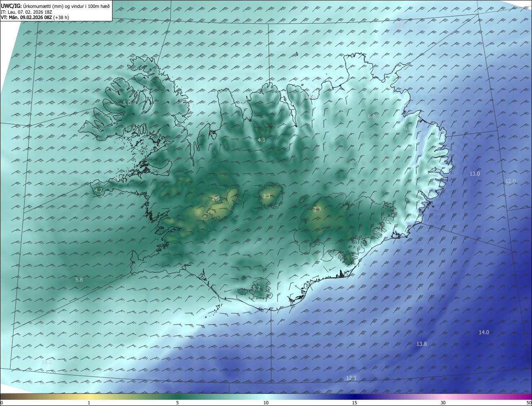Image resolution: width=532 pixels, height=406 pixels.
Task: Click the legend tick label 10
Action: pos(266,403)
